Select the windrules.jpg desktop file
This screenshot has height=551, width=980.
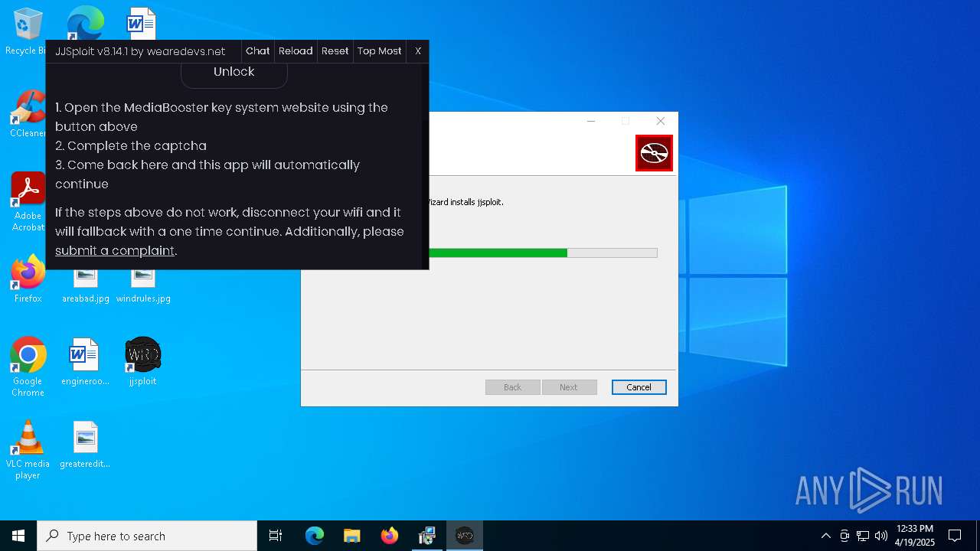click(143, 285)
